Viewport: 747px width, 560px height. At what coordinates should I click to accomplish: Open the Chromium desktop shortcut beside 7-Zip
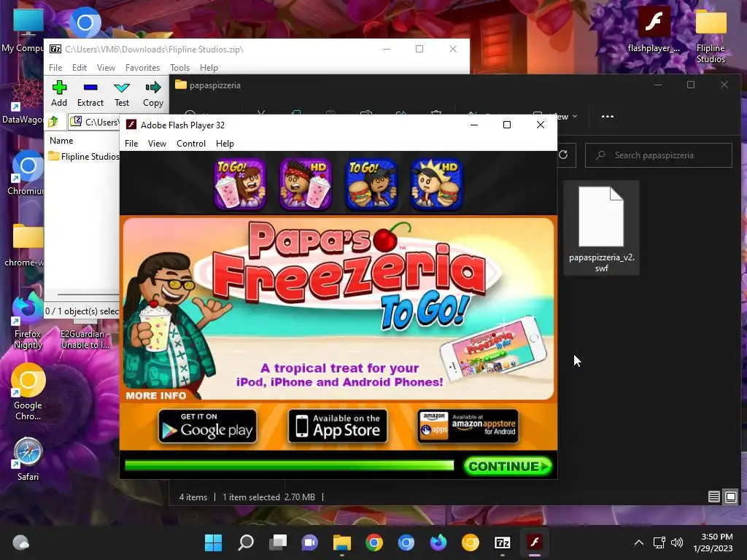pos(27,173)
